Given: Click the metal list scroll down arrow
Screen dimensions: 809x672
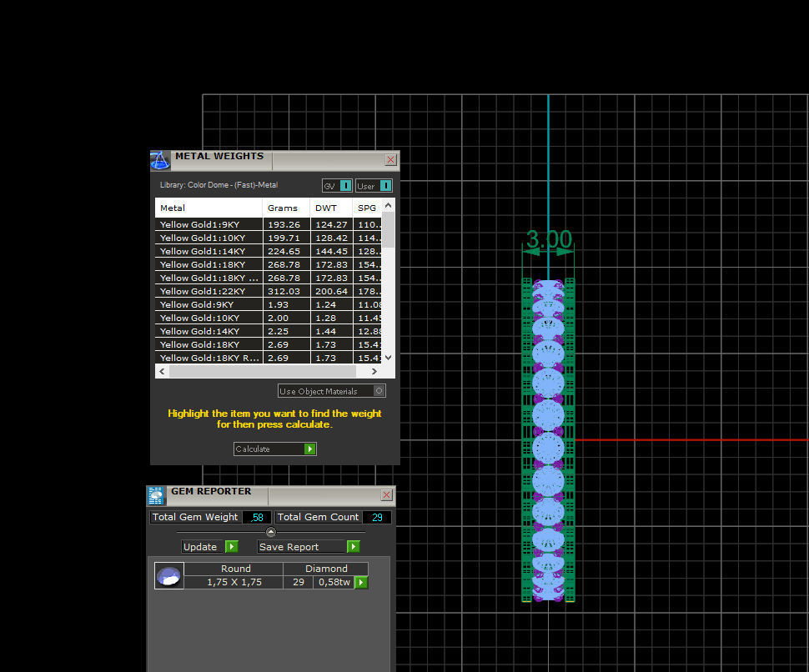Looking at the screenshot, I should point(389,358).
